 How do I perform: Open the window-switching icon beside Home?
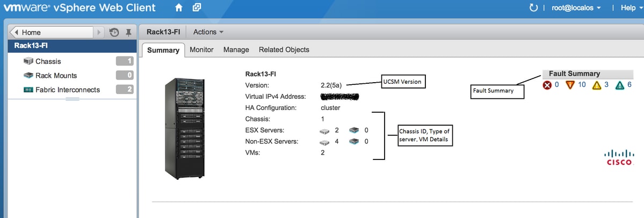coord(197,8)
